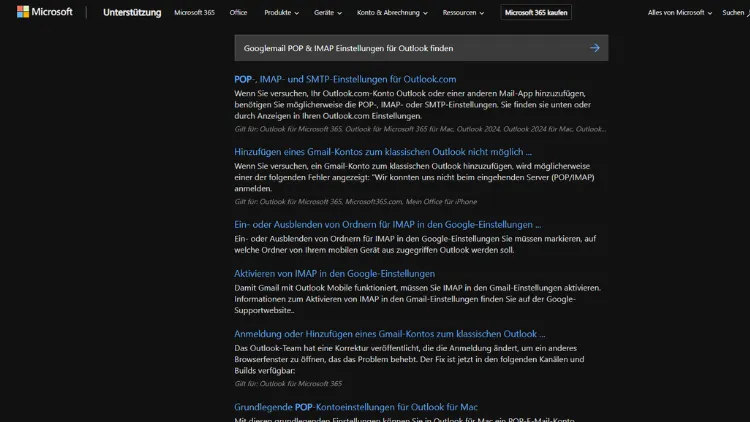Open the Suchen search control
The width and height of the screenshot is (750, 422).
point(736,12)
